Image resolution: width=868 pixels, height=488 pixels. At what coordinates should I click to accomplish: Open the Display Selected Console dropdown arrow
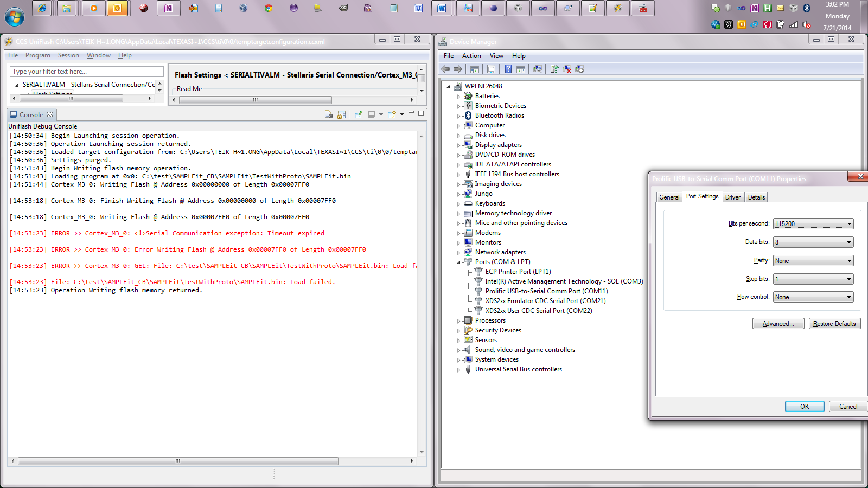[381, 114]
